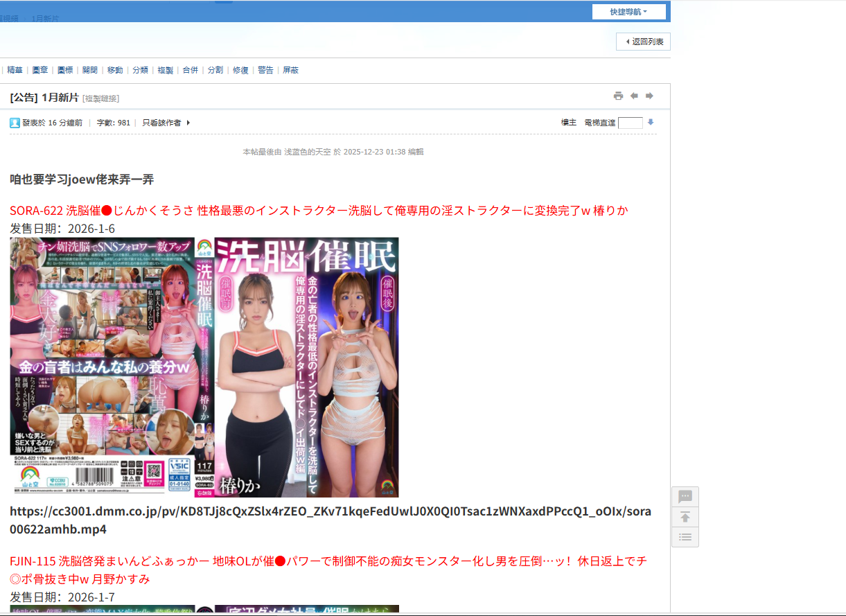Choose 關閉 to close the thread
The height and width of the screenshot is (616, 846).
(90, 70)
